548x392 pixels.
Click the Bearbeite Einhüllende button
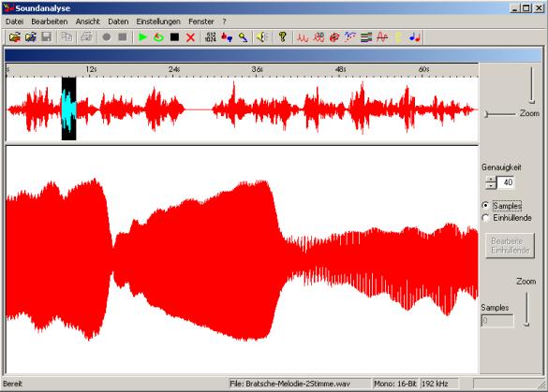coord(510,246)
